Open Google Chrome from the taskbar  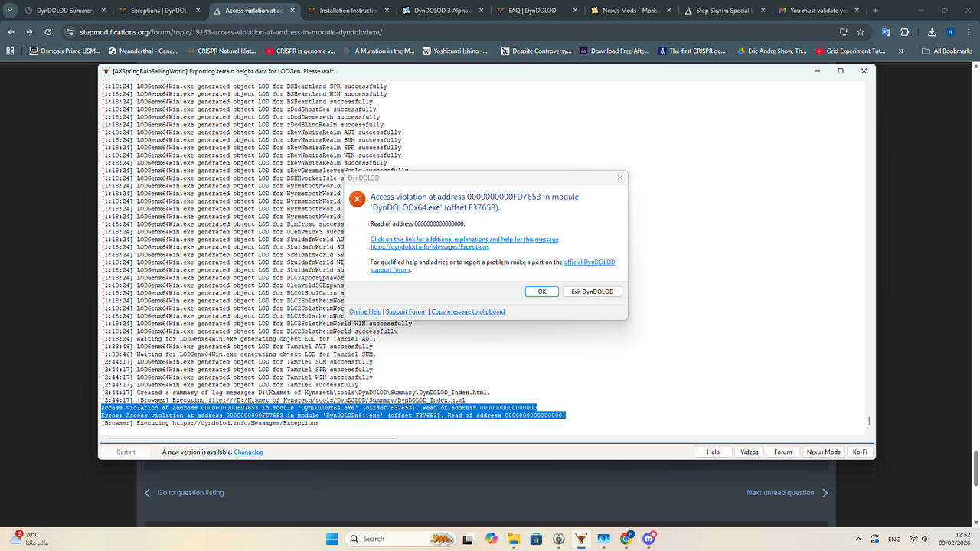626,539
